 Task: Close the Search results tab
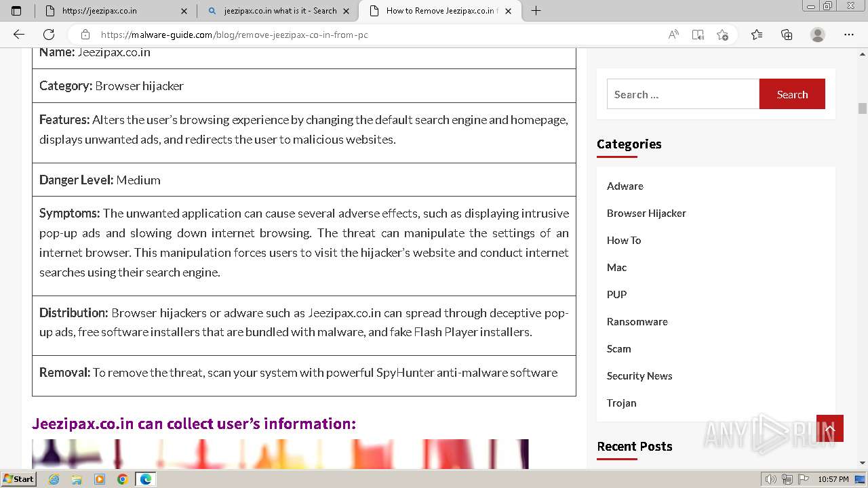[347, 11]
